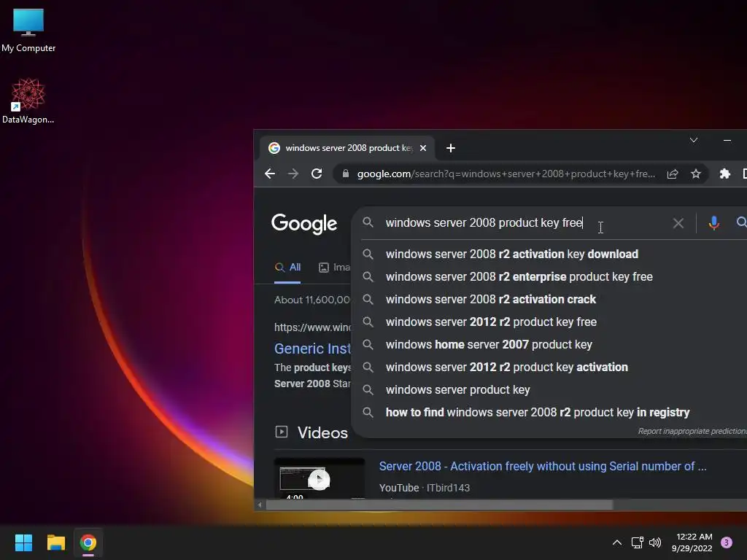The width and height of the screenshot is (747, 560).
Task: Switch to the Images results tab
Action: click(334, 267)
